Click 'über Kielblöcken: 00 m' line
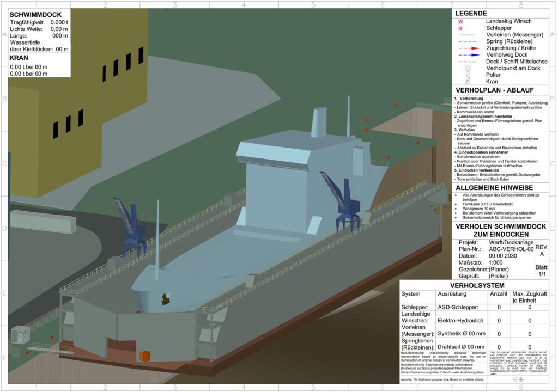The width and height of the screenshot is (558, 392). [x=39, y=49]
